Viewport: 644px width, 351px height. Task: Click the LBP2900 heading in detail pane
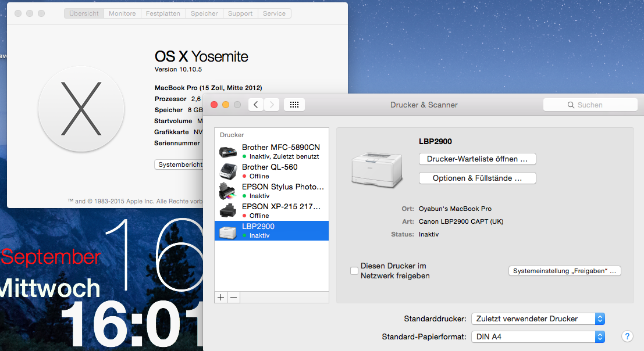coord(435,141)
